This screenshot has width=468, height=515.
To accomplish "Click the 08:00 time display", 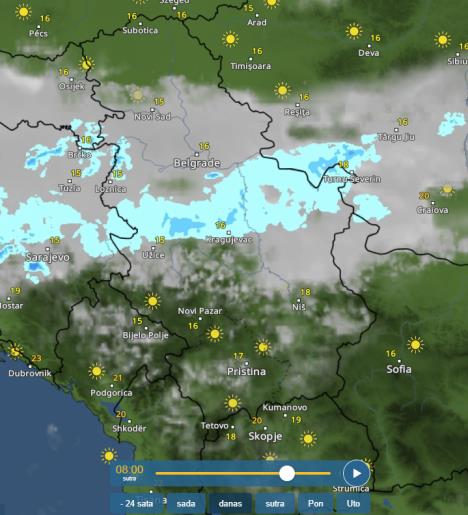I will tap(130, 470).
